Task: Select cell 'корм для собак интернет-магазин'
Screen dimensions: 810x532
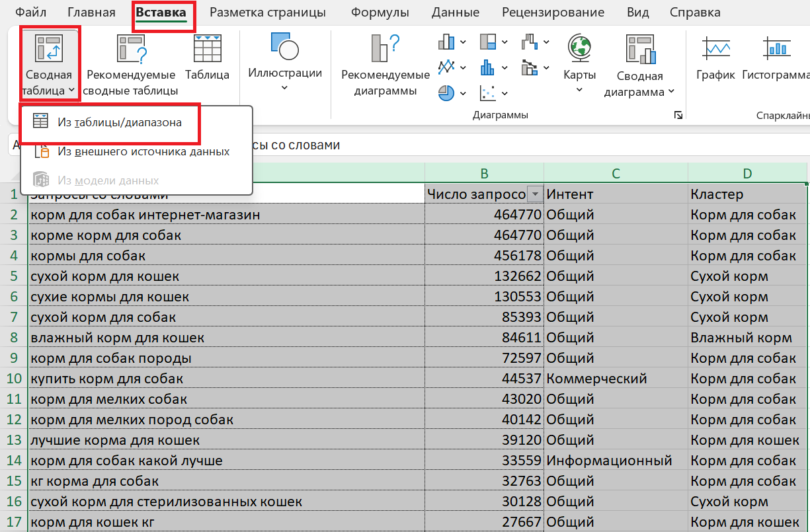Action: [226, 215]
